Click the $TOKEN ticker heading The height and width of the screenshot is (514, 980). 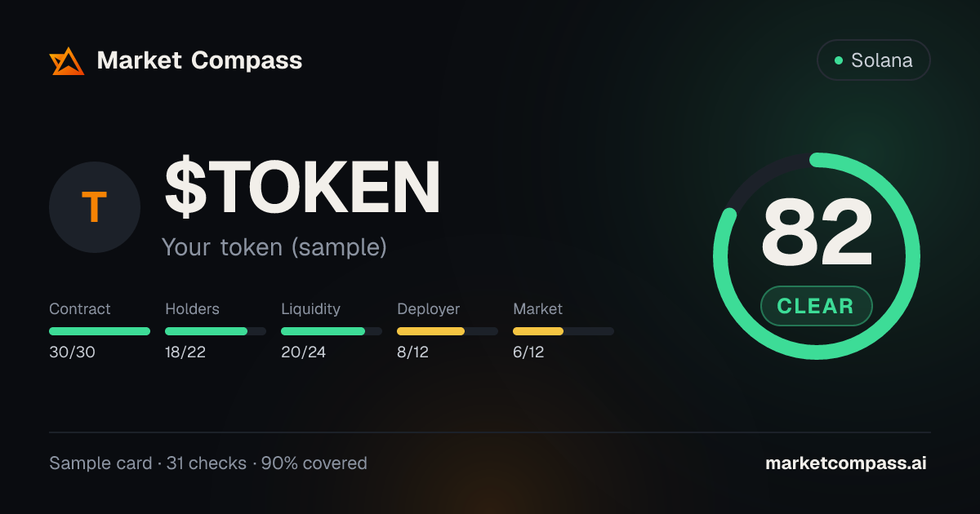click(x=303, y=188)
